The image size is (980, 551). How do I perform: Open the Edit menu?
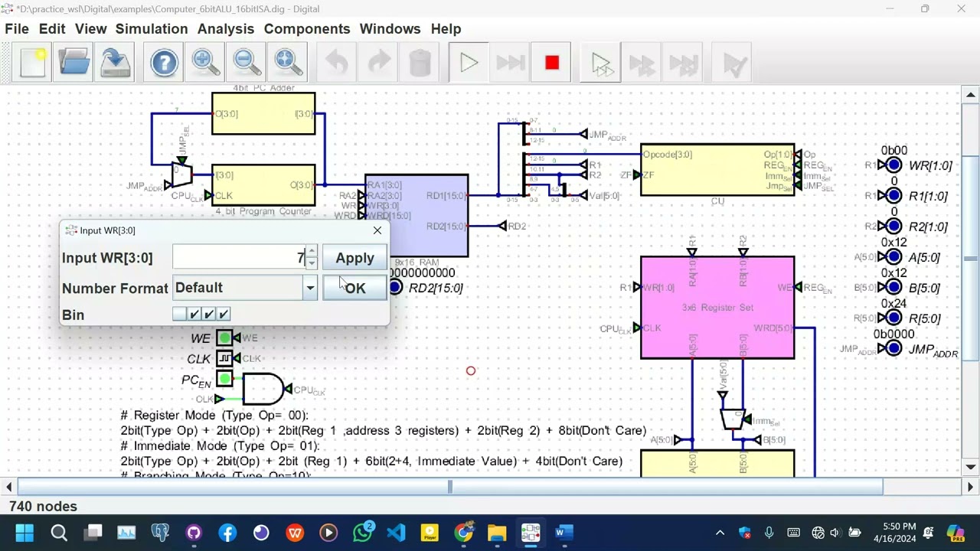coord(52,28)
